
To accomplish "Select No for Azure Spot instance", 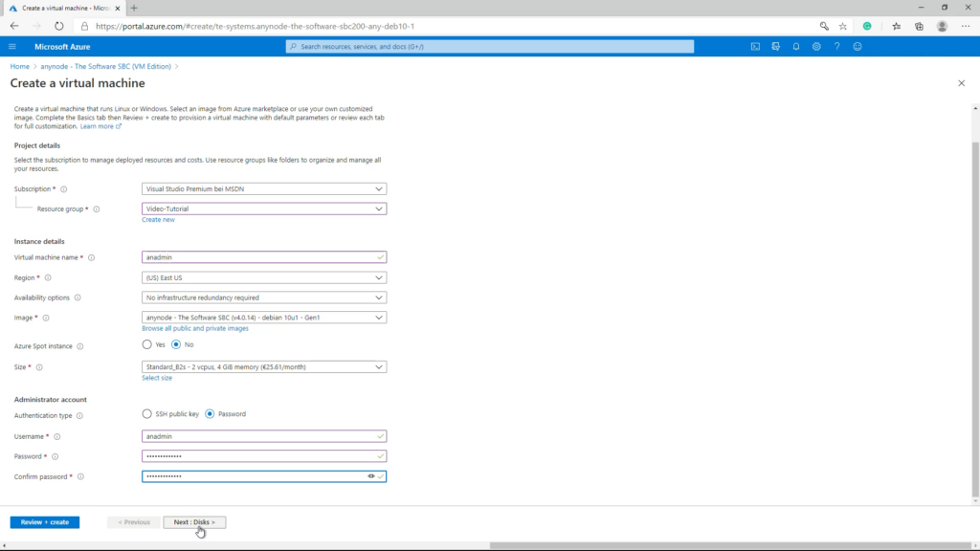I will (x=176, y=344).
